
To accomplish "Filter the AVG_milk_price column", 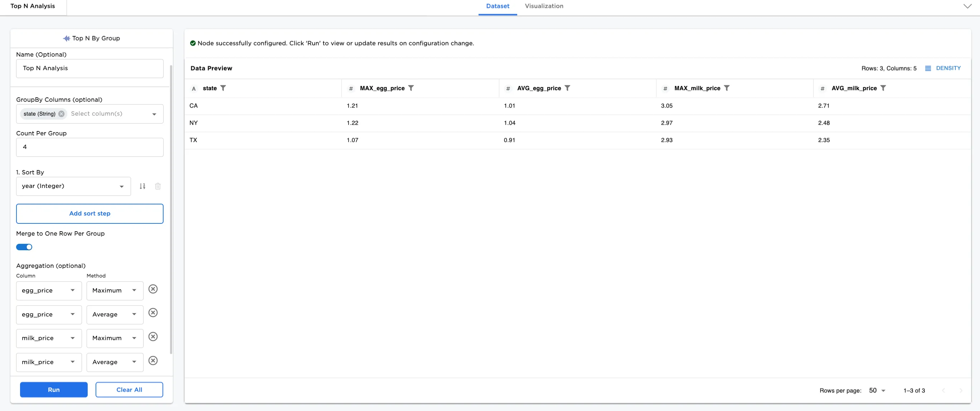I will (883, 88).
